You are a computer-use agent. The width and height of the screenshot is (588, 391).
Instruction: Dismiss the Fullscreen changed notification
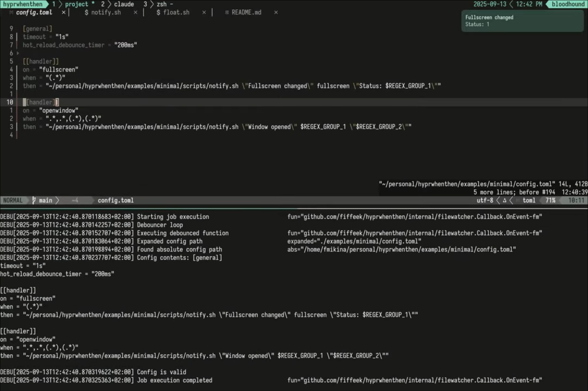[522, 21]
